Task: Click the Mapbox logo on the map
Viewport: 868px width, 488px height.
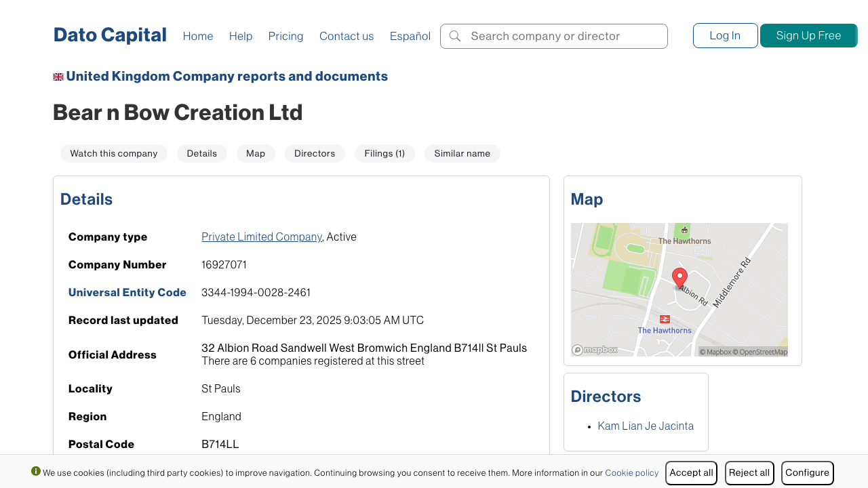Action: [595, 349]
